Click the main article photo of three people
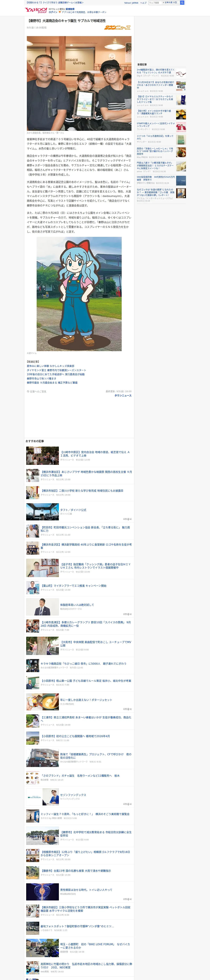The width and height of the screenshot is (210, 980). (79, 83)
